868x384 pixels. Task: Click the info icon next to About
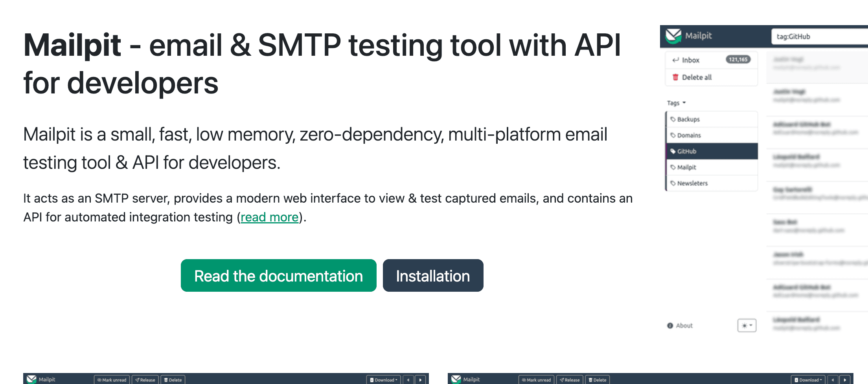670,325
